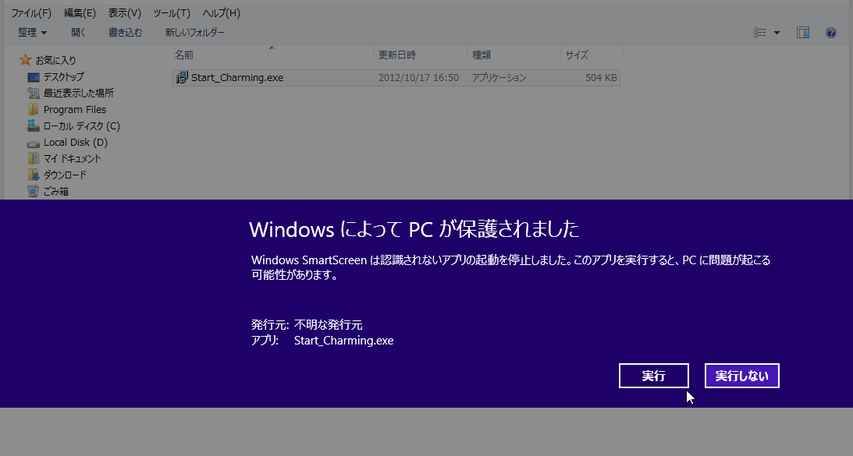Viewport: 853px width, 456px height.
Task: Select ごみ箱 in the sidebar
Action: [55, 191]
